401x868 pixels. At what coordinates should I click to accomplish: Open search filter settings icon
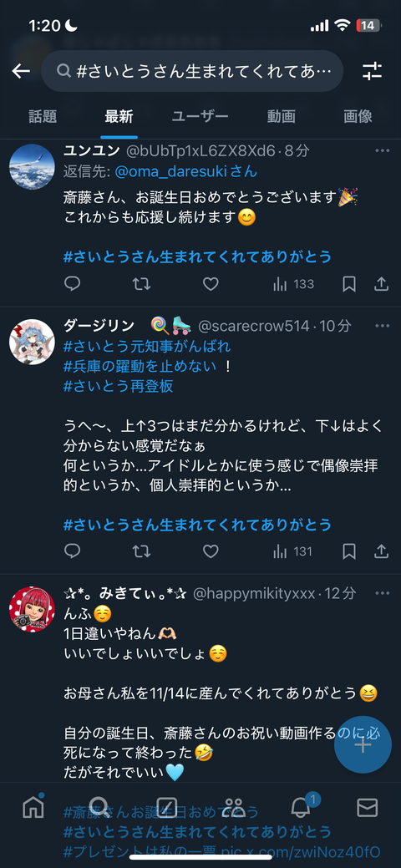[373, 71]
